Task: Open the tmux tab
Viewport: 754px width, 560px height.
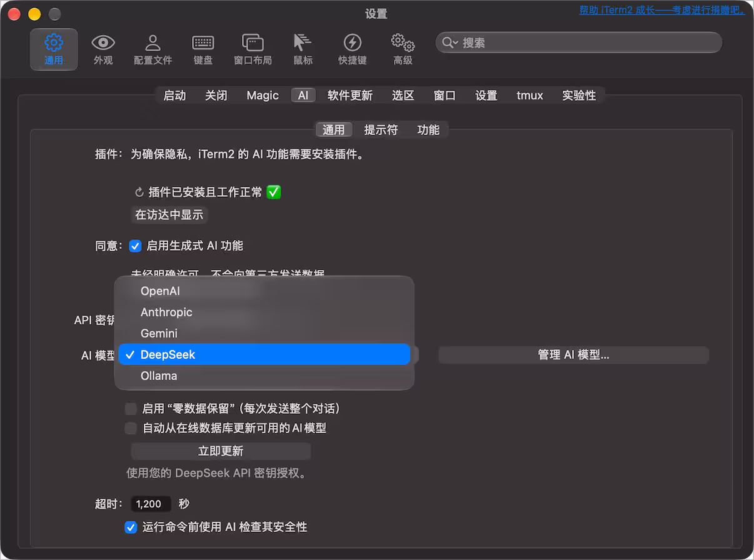Action: pos(530,96)
